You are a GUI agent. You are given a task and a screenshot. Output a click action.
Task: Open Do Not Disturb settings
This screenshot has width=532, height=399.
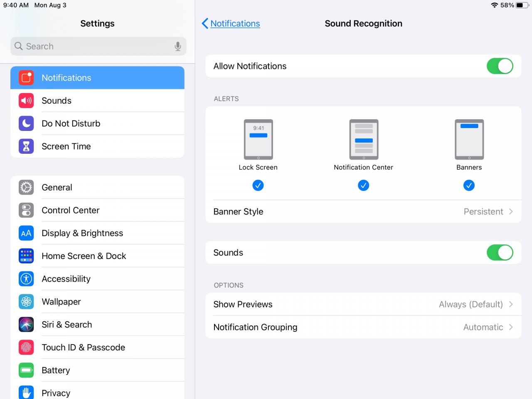pyautogui.click(x=97, y=123)
